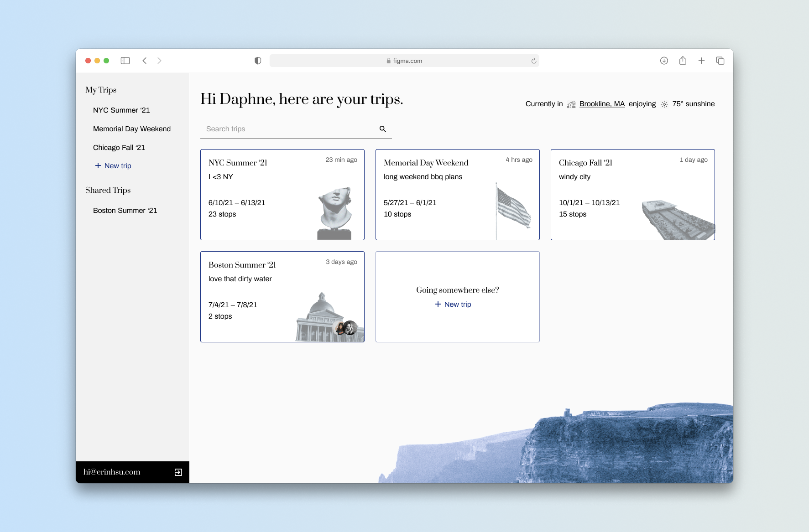Open the NYC Summer '21 card title
Image resolution: width=809 pixels, height=532 pixels.
pos(238,163)
